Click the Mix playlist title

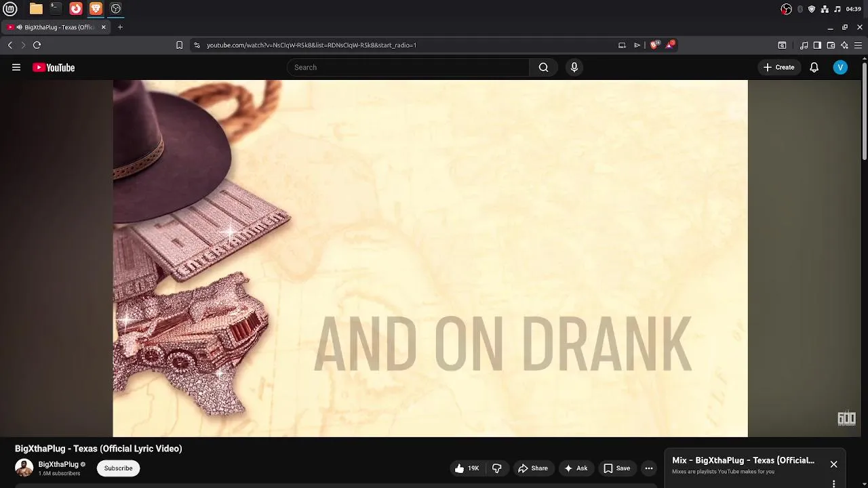743,460
